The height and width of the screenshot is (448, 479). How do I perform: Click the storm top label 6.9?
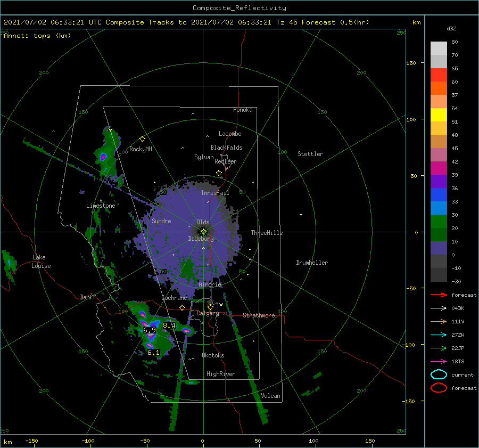pyautogui.click(x=150, y=330)
